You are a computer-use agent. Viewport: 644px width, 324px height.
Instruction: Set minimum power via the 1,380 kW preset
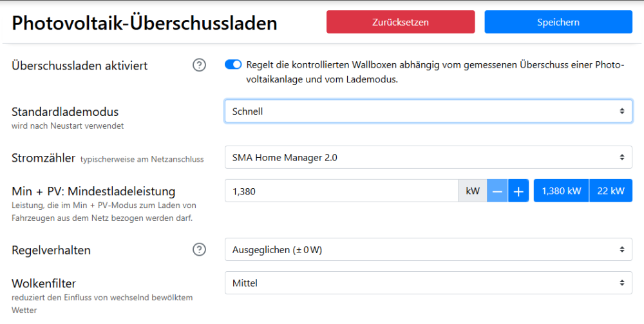(x=561, y=191)
